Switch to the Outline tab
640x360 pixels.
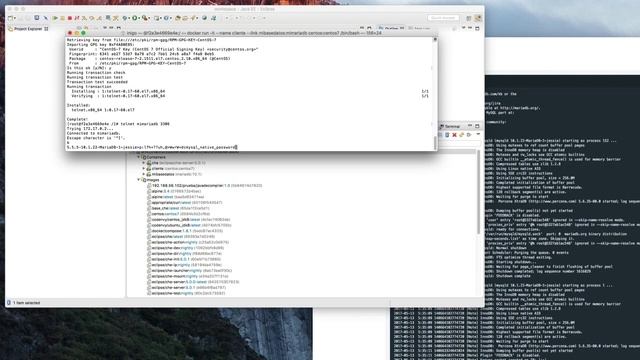[x=391, y=29]
